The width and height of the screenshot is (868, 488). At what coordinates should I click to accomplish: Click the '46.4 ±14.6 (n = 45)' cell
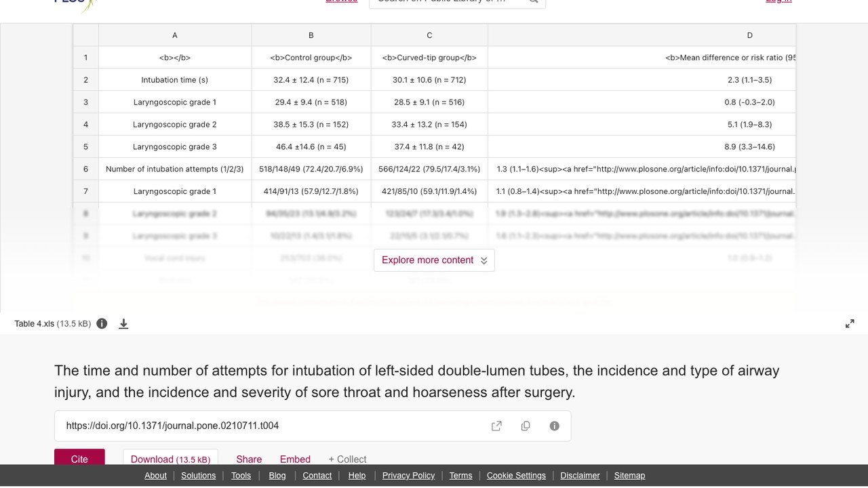[x=311, y=146]
